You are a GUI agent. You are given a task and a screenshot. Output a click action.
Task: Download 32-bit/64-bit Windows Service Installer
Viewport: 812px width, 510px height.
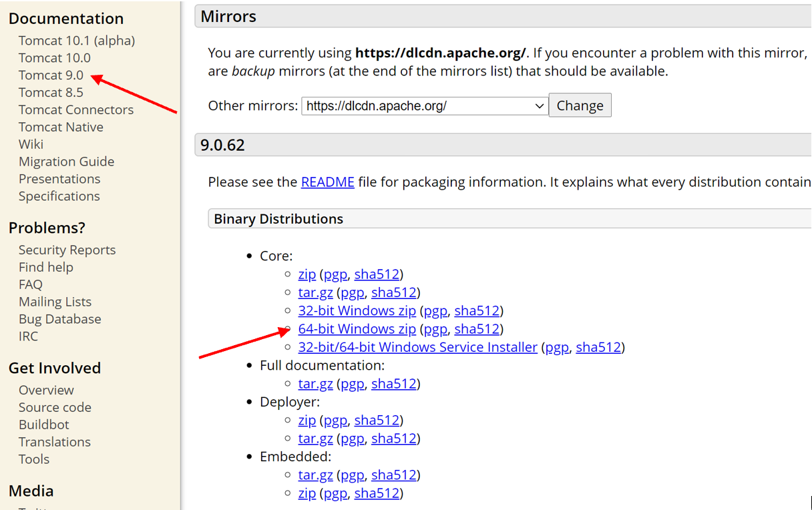[418, 347]
